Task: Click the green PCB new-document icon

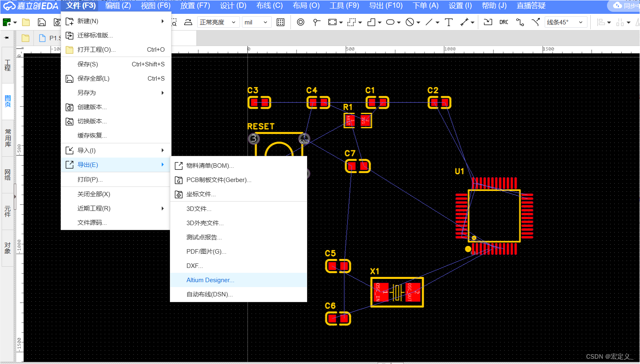Action: (x=7, y=22)
